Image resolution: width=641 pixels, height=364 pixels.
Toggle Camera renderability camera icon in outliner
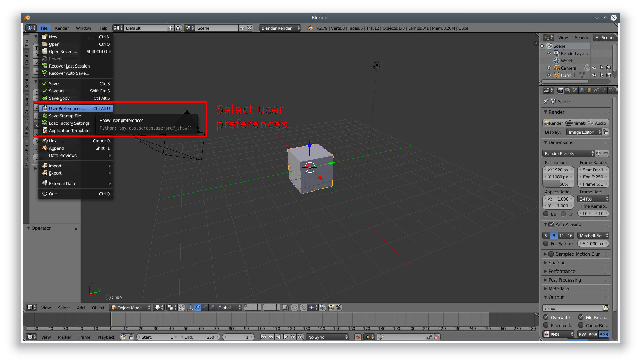(x=609, y=68)
